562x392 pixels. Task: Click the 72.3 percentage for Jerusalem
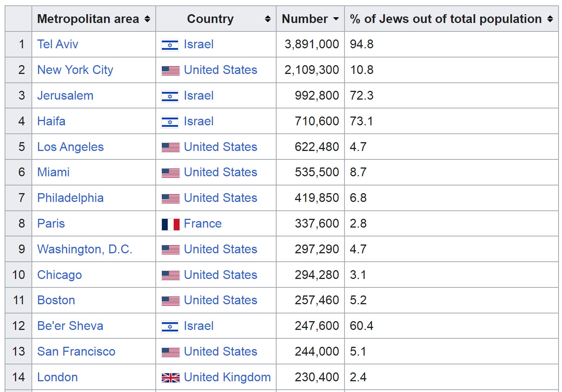[362, 95]
